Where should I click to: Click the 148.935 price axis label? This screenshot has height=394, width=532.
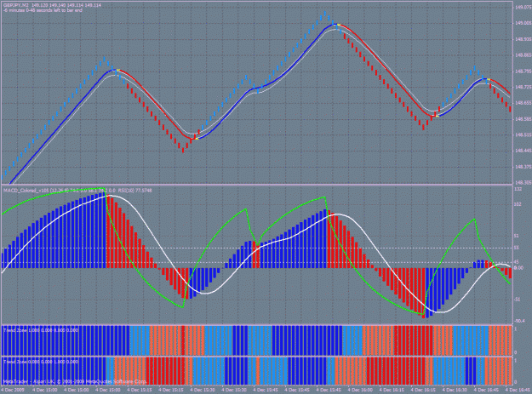click(523, 39)
